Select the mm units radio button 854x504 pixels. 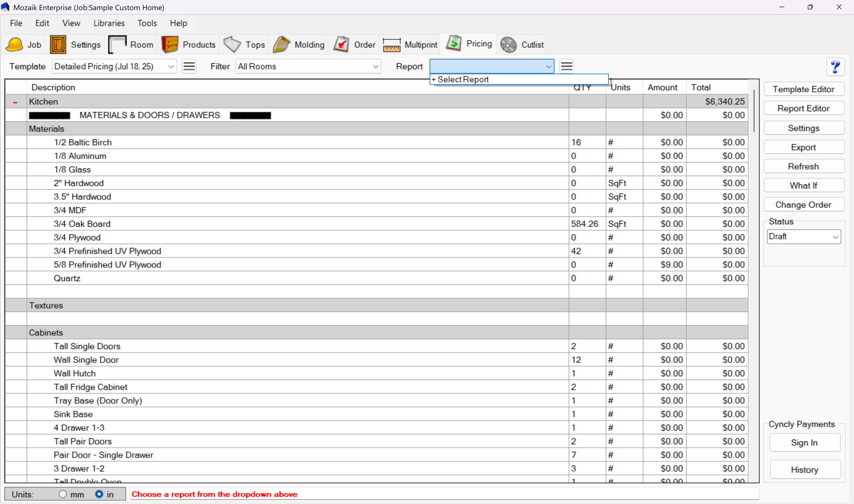coord(63,494)
